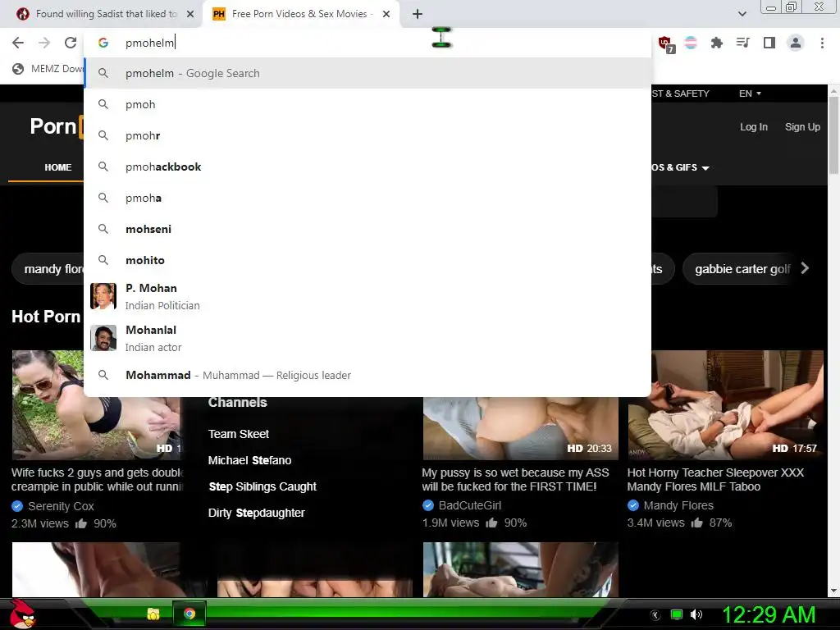Open the EN language dropdown
Viewport: 840px width, 630px height.
[750, 94]
